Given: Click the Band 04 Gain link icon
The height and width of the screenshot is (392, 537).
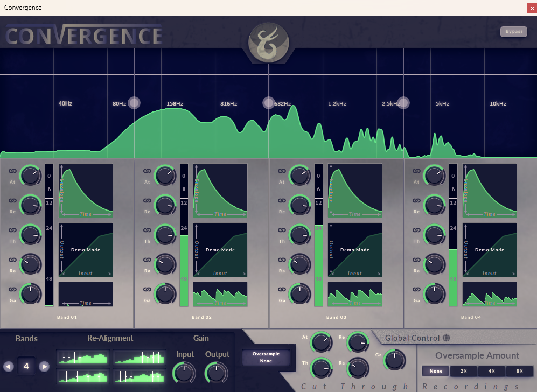Looking at the screenshot, I should tap(416, 289).
